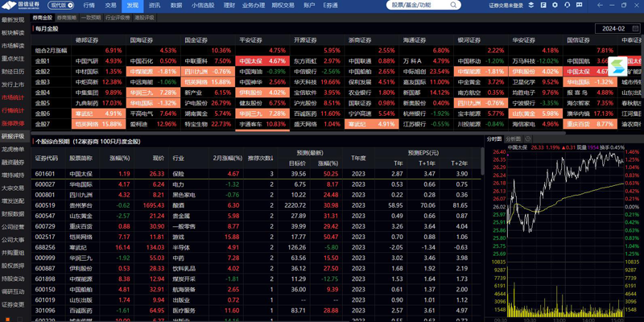
Task: Open 大宗交易 in the sidebar
Action: pyautogui.click(x=13, y=188)
